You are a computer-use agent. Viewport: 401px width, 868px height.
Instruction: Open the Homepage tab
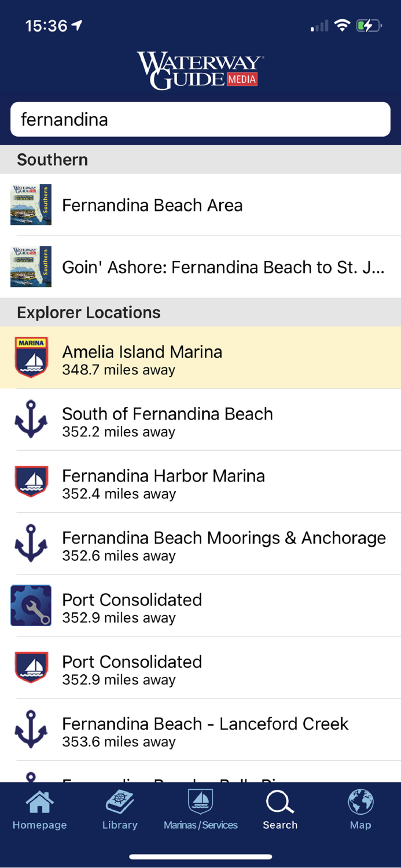(40, 810)
